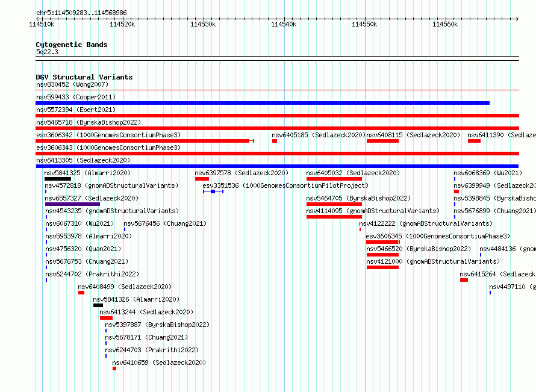Open the DGV Structural Variants track title
Viewport: 536px width, 392px height.
[84, 77]
